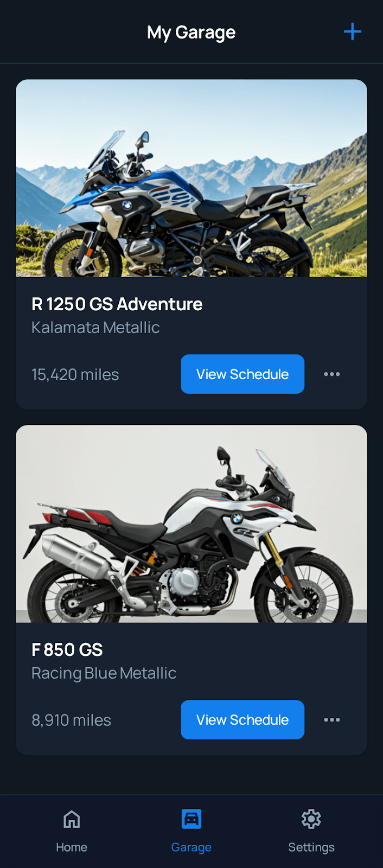Viewport: 383px width, 868px height.
Task: Tap the Racing Blue Metallic color label
Action: tap(104, 673)
